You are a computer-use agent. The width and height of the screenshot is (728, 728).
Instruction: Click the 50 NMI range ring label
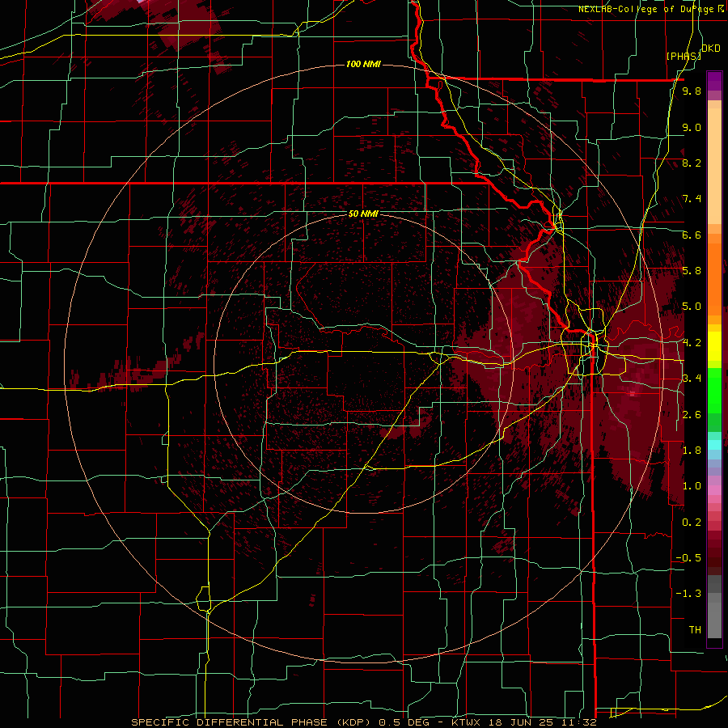click(x=363, y=214)
